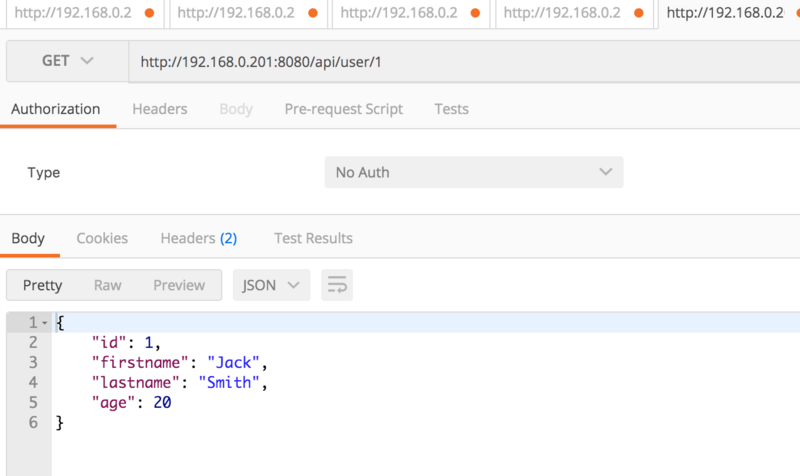Switch to the Preview view
The height and width of the screenshot is (476, 800).
click(x=179, y=285)
